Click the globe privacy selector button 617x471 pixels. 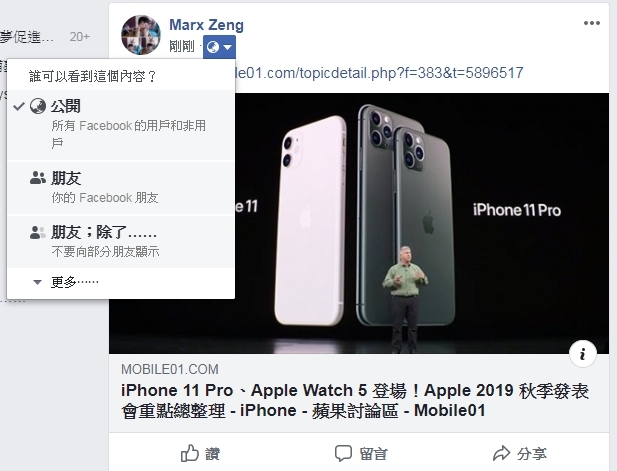pyautogui.click(x=219, y=47)
